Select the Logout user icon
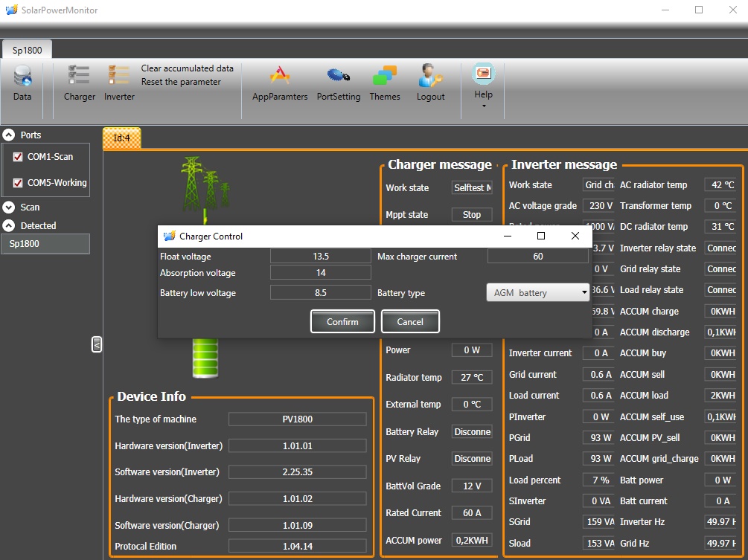This screenshot has height=560, width=748. point(430,75)
